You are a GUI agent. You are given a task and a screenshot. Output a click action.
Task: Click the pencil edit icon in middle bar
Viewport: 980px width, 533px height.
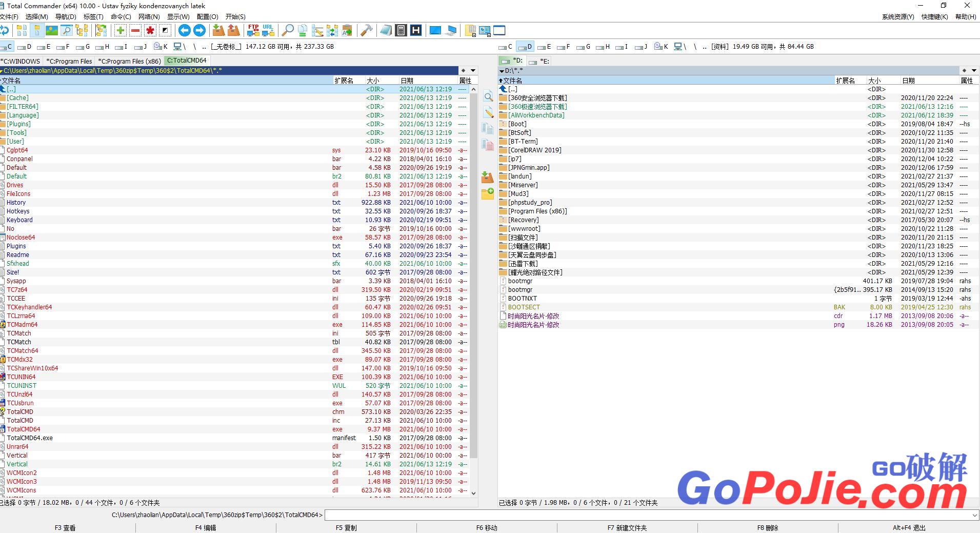tap(488, 112)
